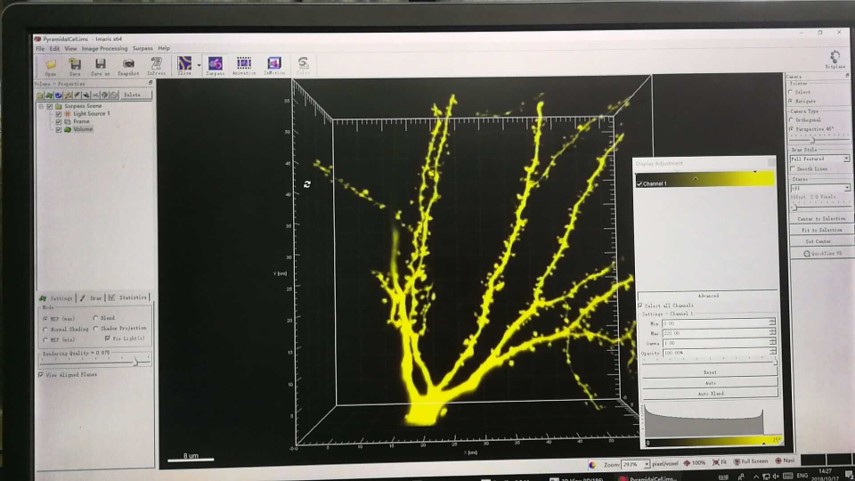
Task: Take a Snapshot using the camera icon
Action: click(x=128, y=65)
